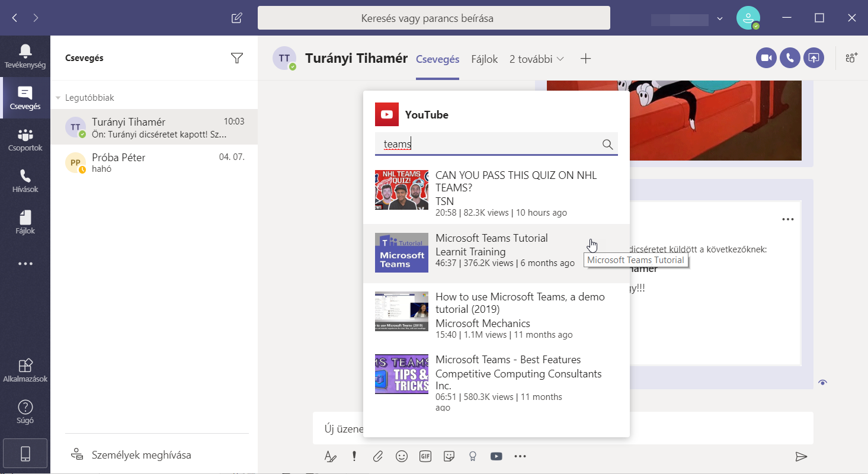Open the GIF picker
The width and height of the screenshot is (868, 474).
[x=425, y=456]
